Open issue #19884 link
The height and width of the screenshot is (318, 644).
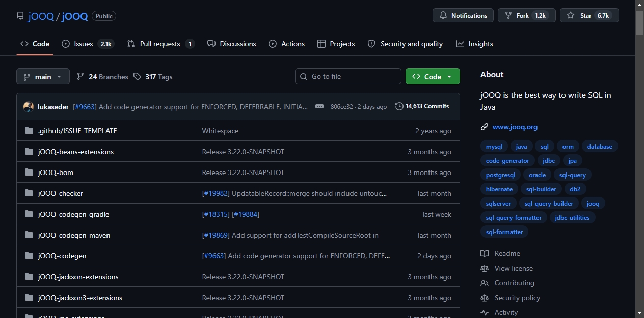click(x=246, y=214)
